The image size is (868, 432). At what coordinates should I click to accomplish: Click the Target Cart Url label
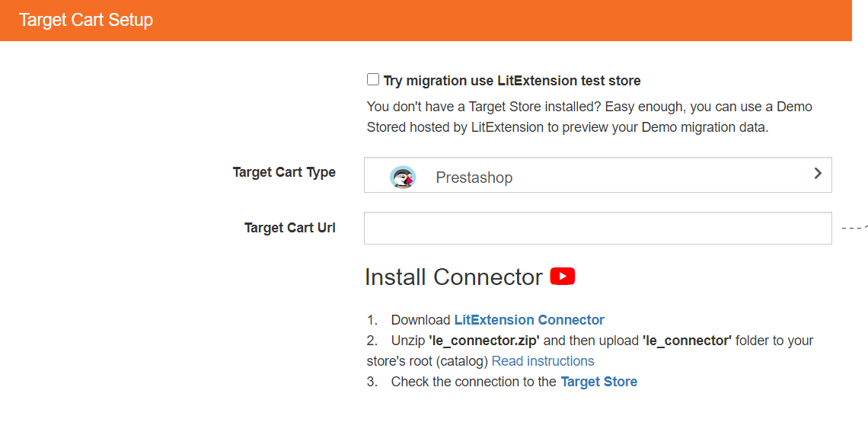coord(289,228)
